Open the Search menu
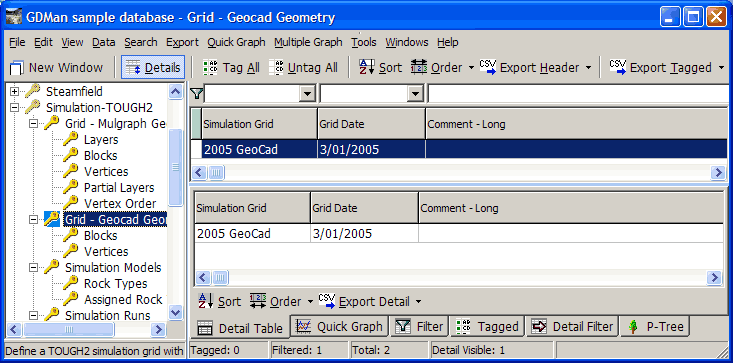 [141, 42]
